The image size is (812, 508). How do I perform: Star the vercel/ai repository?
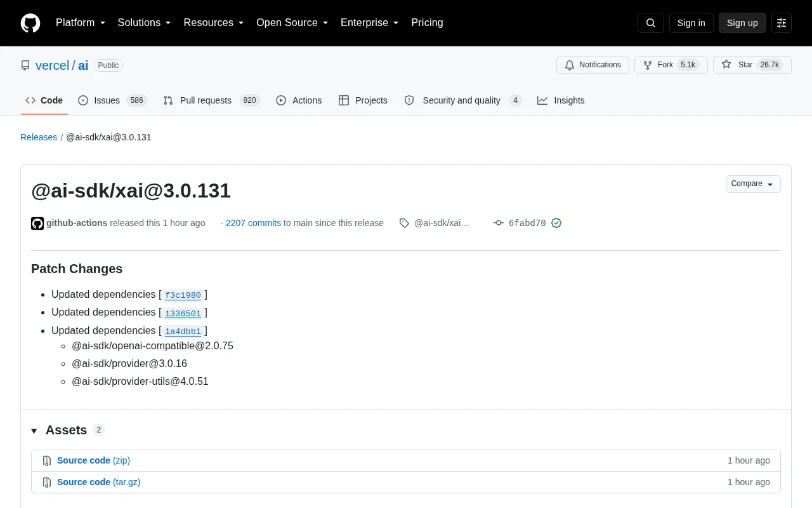click(752, 65)
